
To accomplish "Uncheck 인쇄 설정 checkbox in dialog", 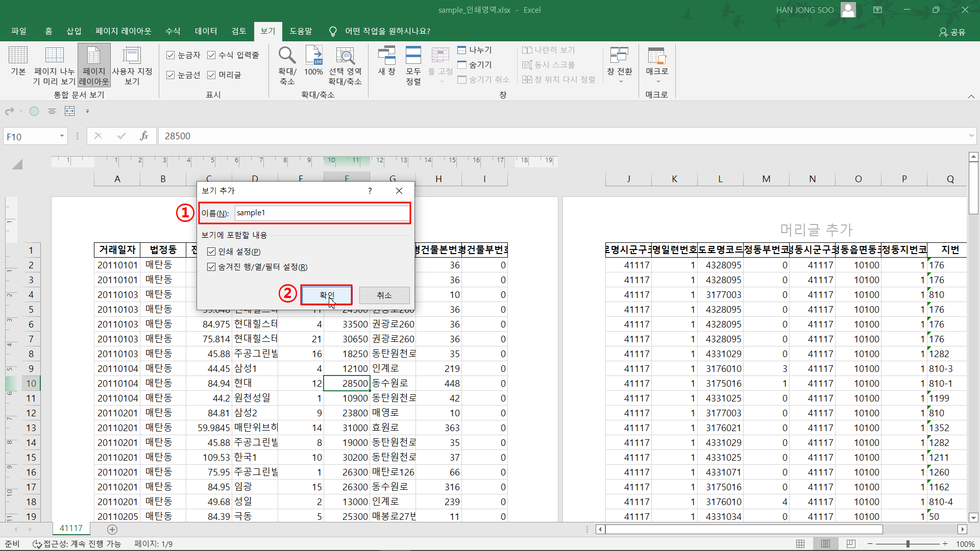I will [x=211, y=252].
